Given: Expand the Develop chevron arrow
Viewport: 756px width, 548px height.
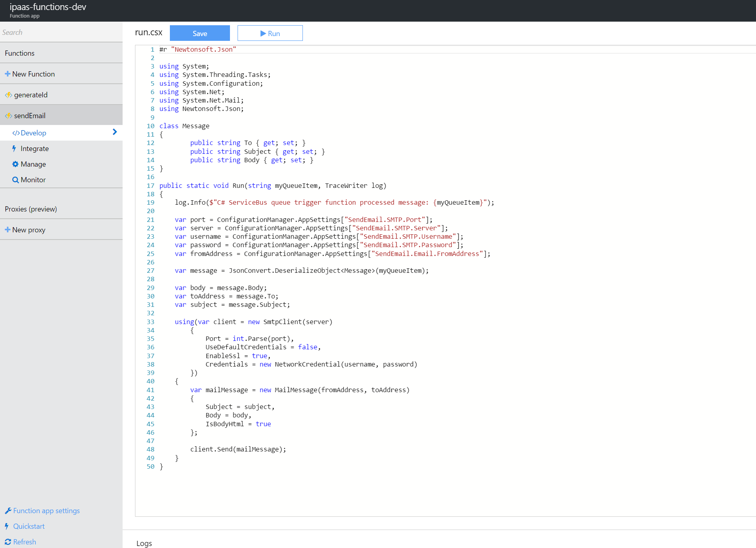Looking at the screenshot, I should coord(115,132).
